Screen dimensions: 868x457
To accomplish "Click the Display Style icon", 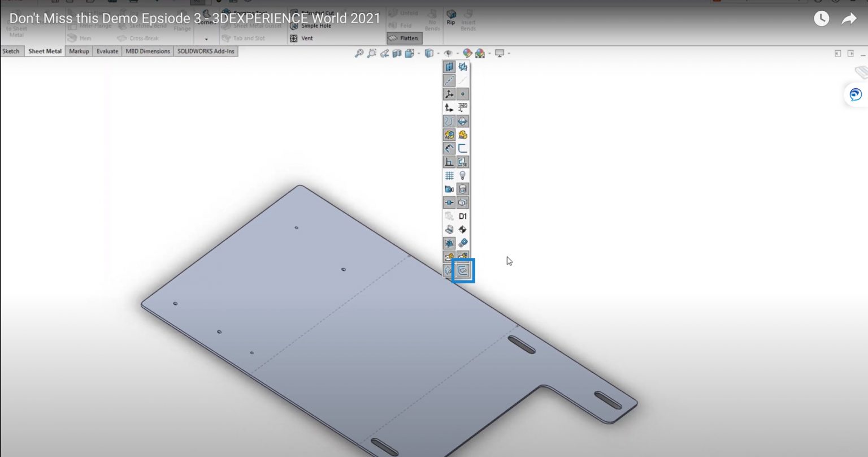I will pyautogui.click(x=429, y=53).
